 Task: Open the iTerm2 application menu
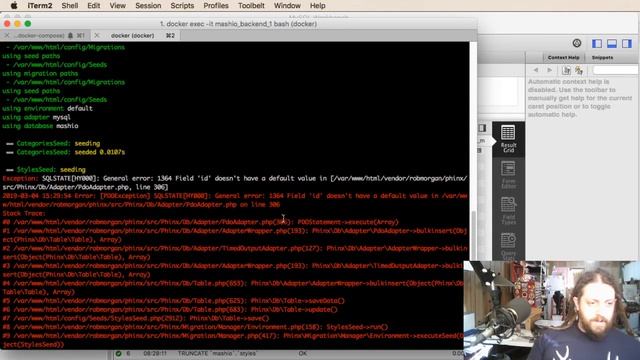[40, 6]
